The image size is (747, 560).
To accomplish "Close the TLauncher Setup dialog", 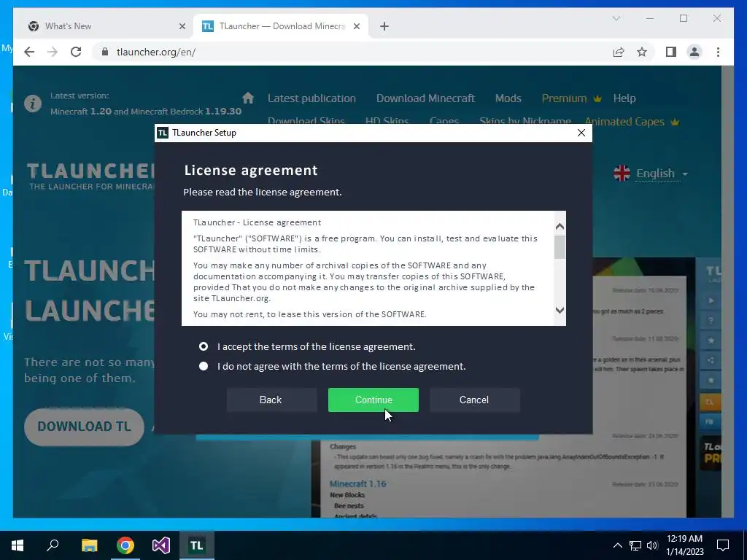I will click(x=581, y=133).
